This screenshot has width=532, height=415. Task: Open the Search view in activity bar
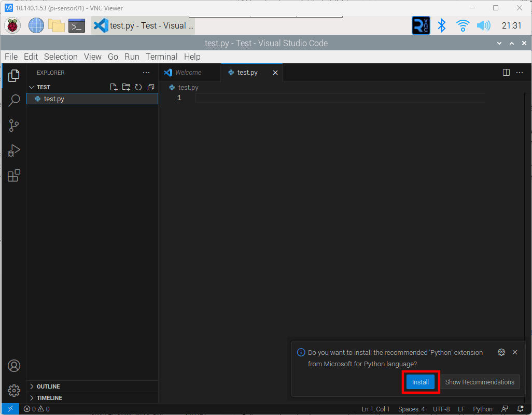13,101
